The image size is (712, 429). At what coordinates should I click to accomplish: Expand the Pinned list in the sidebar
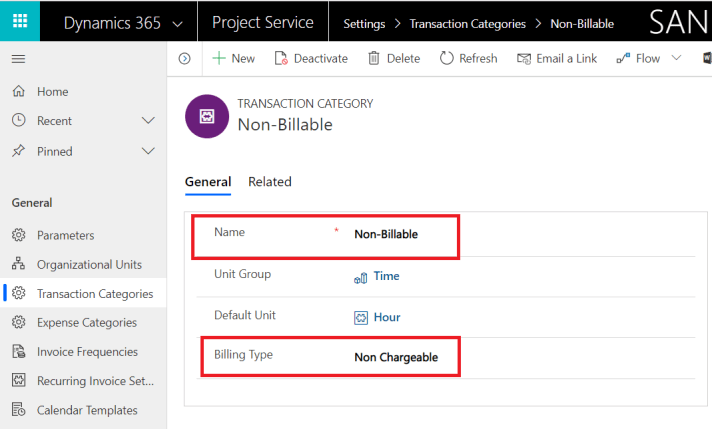(x=149, y=151)
